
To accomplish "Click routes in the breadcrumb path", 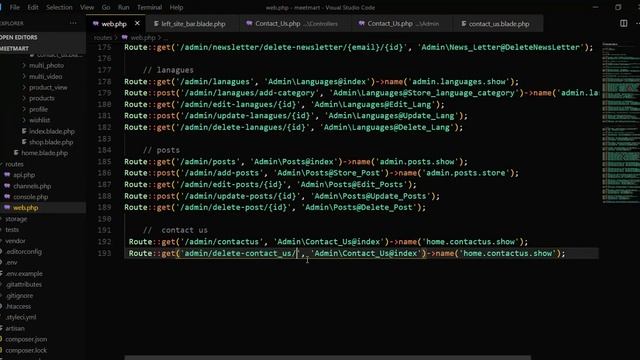I will pyautogui.click(x=102, y=38).
